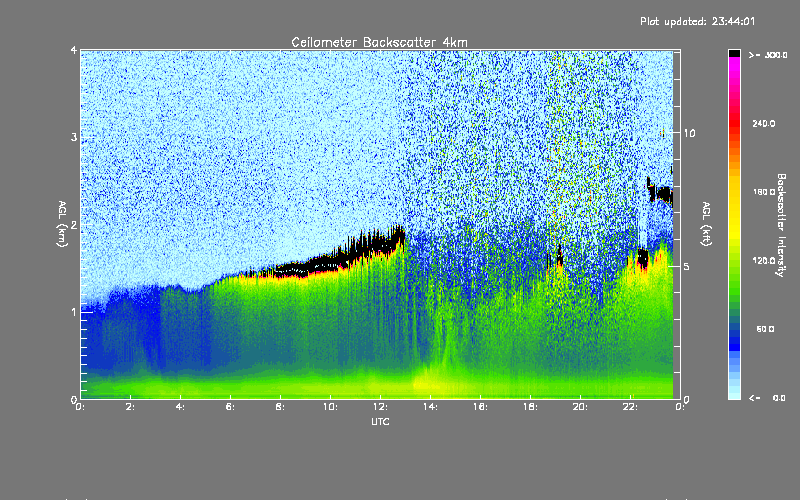The image size is (800, 500).
Task: Click the 'AGL (km)' axis label
Action: 62,224
